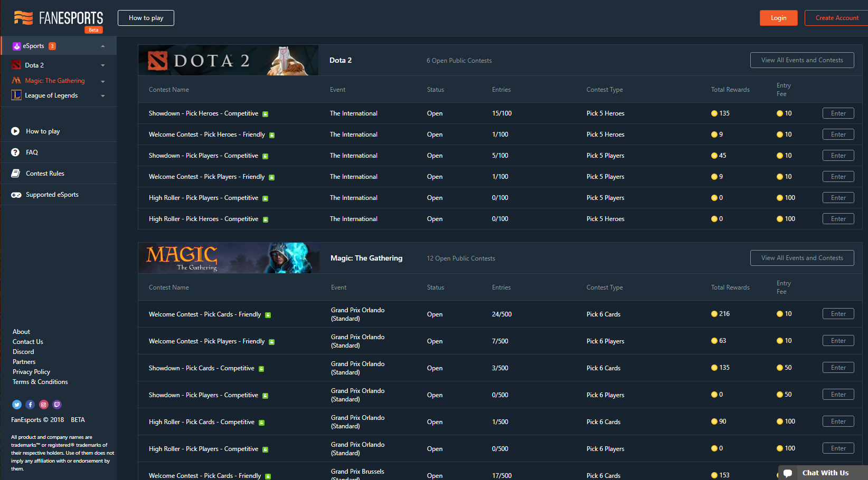Collapse the eSports sidebar section
This screenshot has height=480, width=868.
(x=103, y=46)
